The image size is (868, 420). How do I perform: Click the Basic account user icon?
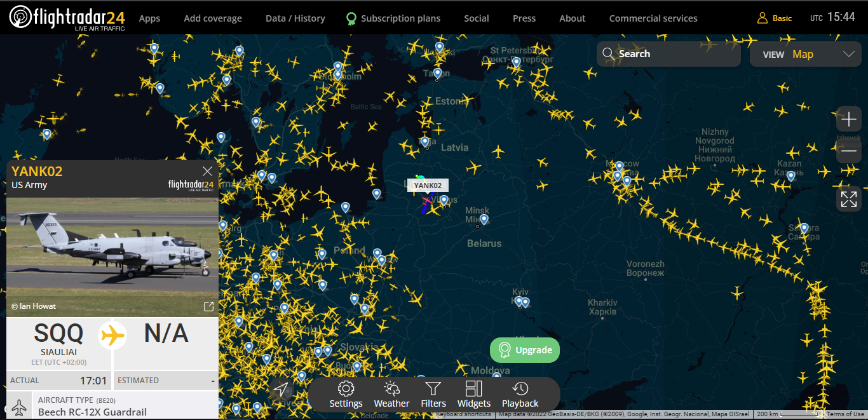coord(763,18)
